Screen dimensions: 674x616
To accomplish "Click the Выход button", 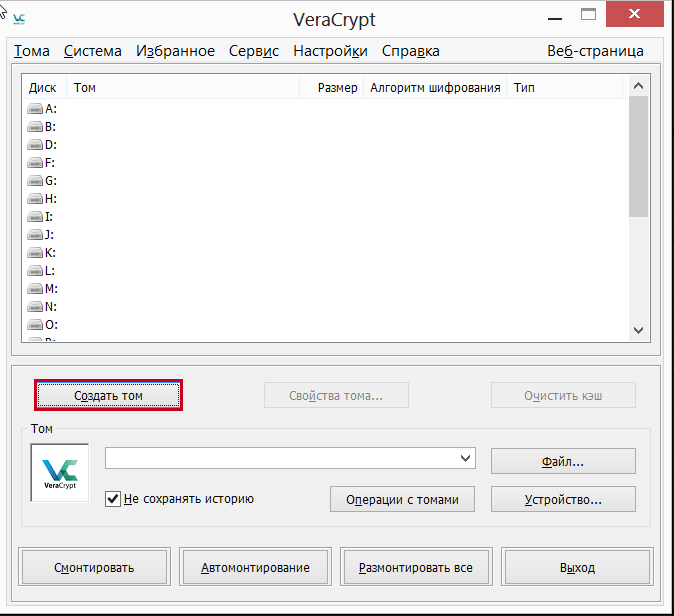I will tap(577, 567).
